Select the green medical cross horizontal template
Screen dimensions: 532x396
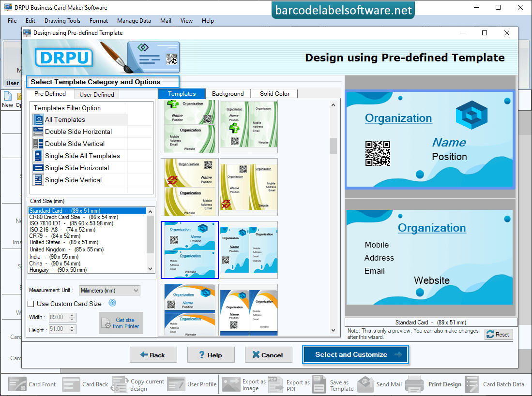[x=189, y=127]
